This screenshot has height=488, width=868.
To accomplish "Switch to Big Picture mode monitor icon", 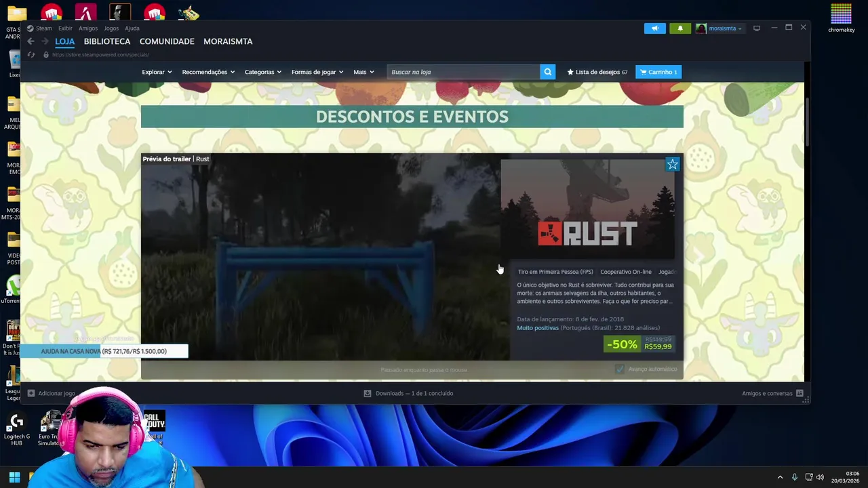I will tap(757, 28).
